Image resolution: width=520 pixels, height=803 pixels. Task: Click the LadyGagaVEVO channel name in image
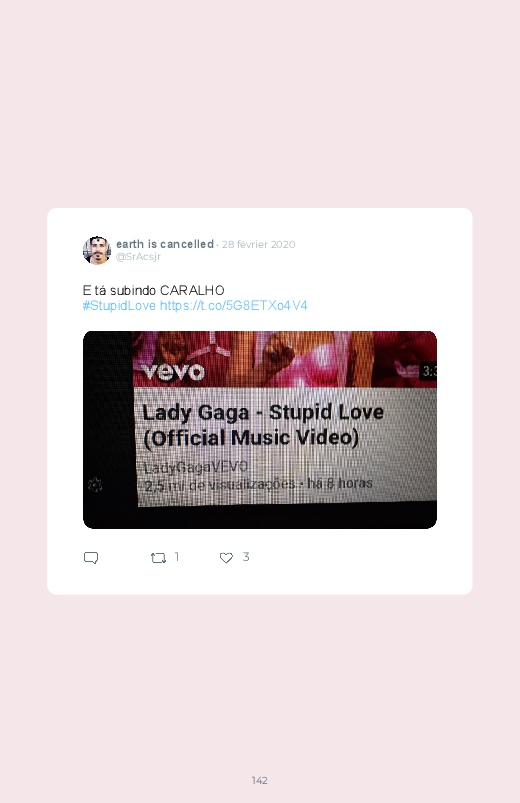[x=196, y=467]
